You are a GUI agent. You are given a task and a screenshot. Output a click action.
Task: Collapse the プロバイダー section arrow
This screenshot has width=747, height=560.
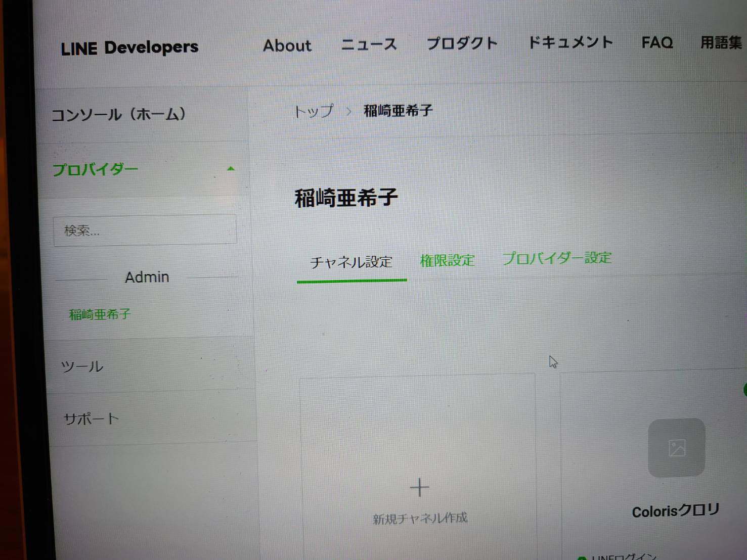pos(231,169)
